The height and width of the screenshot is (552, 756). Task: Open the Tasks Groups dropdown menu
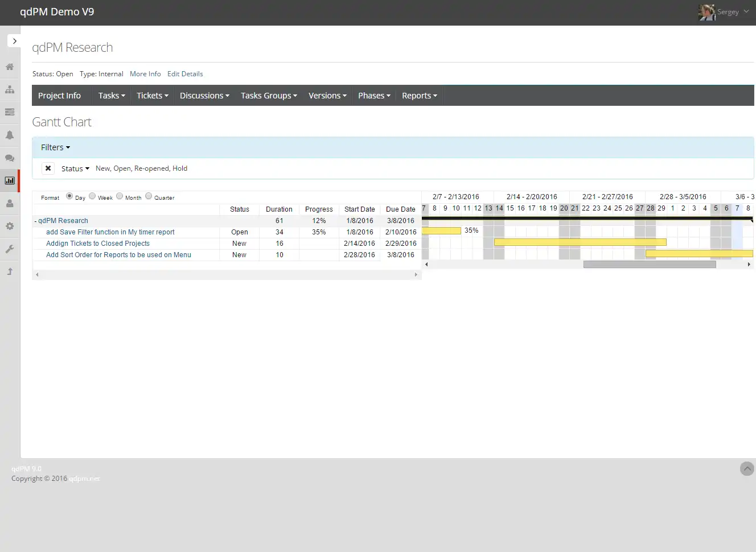[x=269, y=96]
